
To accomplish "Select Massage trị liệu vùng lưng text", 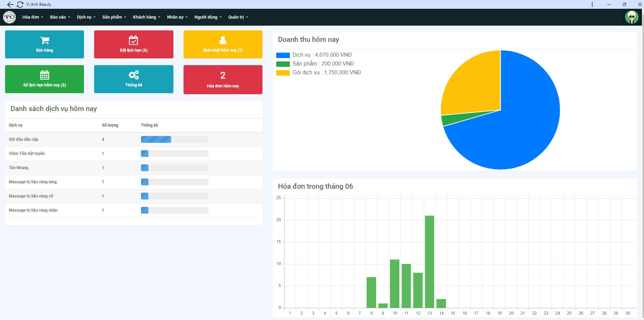I will pyautogui.click(x=33, y=182).
